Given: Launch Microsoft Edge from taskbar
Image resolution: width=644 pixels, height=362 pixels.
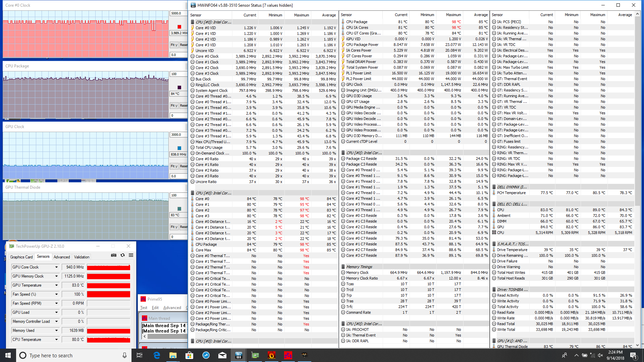Looking at the screenshot, I should pyautogui.click(x=157, y=355).
